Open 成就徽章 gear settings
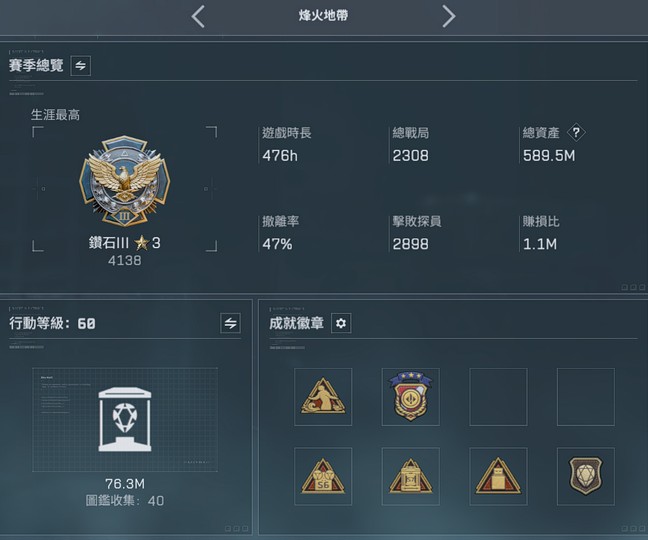648x540 pixels. click(x=341, y=323)
